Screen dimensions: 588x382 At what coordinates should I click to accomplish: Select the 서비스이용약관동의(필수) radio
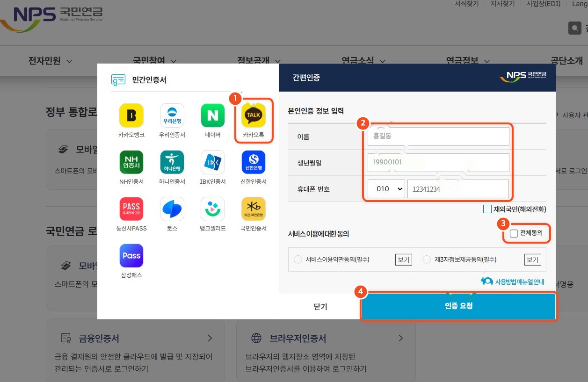(x=298, y=259)
